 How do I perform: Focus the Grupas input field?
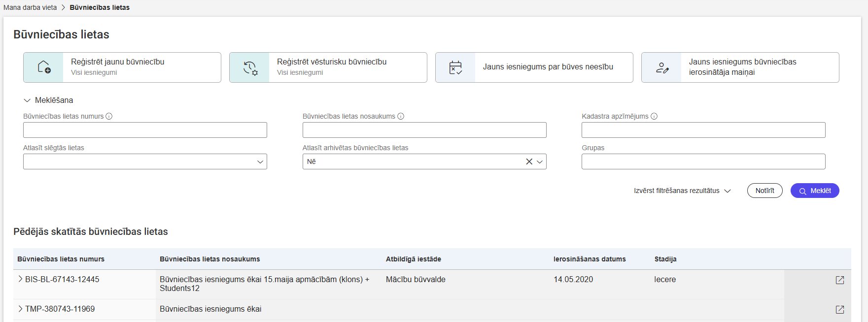point(703,161)
